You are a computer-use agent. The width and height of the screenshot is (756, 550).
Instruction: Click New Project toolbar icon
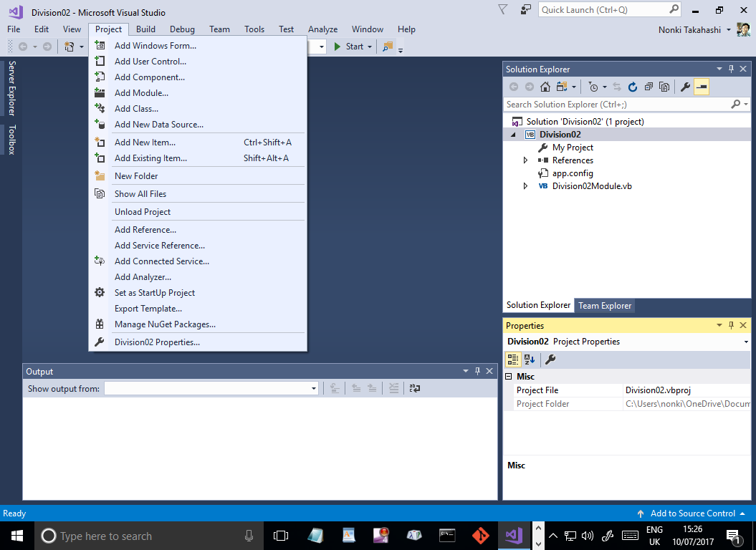[70, 47]
